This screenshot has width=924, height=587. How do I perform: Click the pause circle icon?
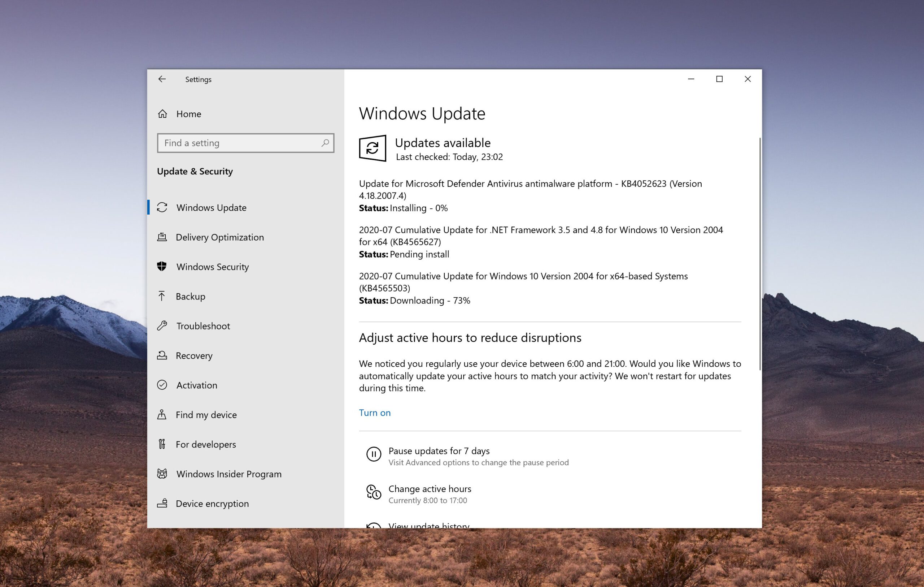pos(374,454)
